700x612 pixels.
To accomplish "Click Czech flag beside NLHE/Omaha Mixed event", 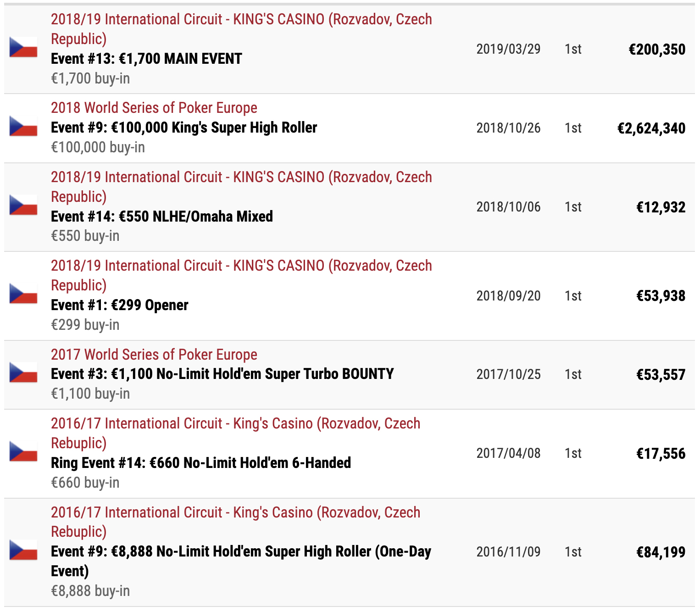I will pyautogui.click(x=23, y=205).
